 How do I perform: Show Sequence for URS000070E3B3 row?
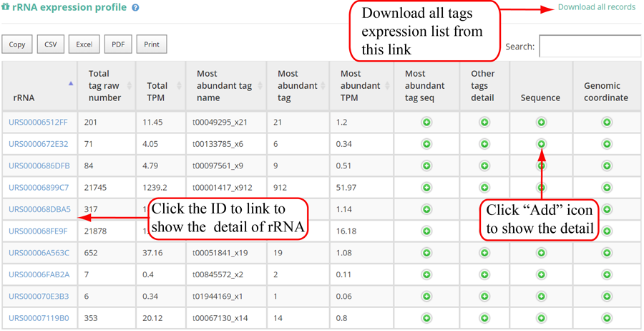[x=541, y=297]
